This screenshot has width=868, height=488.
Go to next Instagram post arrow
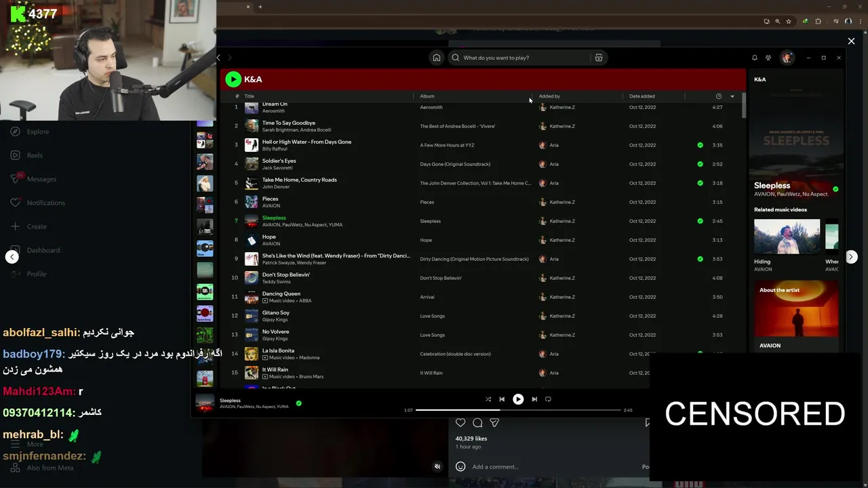point(851,257)
